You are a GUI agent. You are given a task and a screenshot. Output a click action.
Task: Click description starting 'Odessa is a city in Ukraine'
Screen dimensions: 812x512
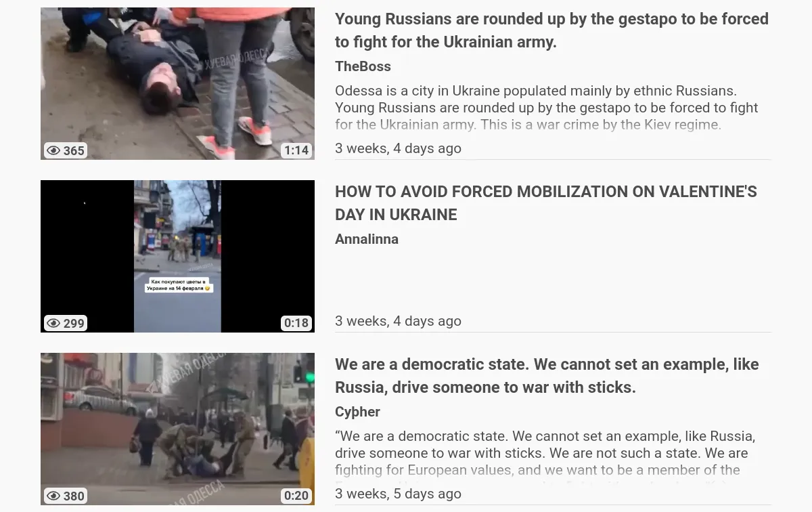pyautogui.click(x=547, y=108)
